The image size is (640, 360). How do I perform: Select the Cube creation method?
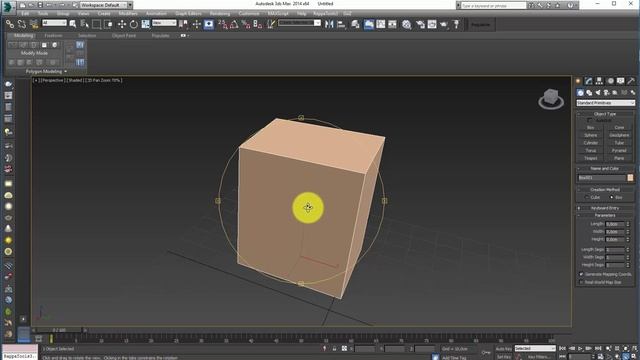pyautogui.click(x=587, y=198)
